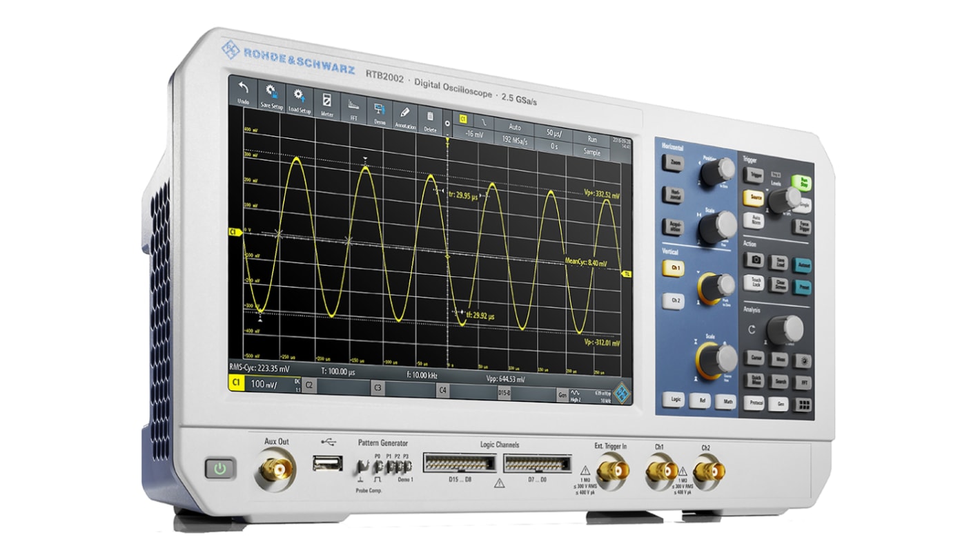
Task: Push the yellow Source key
Action: pyautogui.click(x=754, y=197)
